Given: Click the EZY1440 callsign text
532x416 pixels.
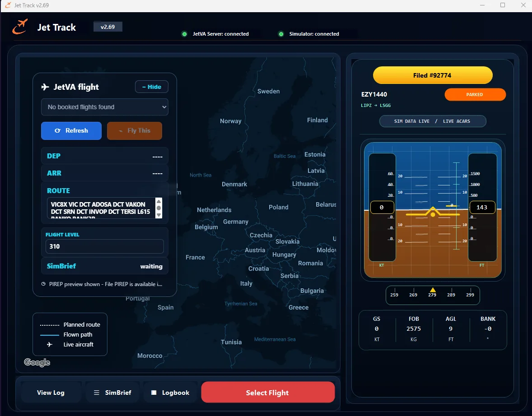Looking at the screenshot, I should point(374,95).
